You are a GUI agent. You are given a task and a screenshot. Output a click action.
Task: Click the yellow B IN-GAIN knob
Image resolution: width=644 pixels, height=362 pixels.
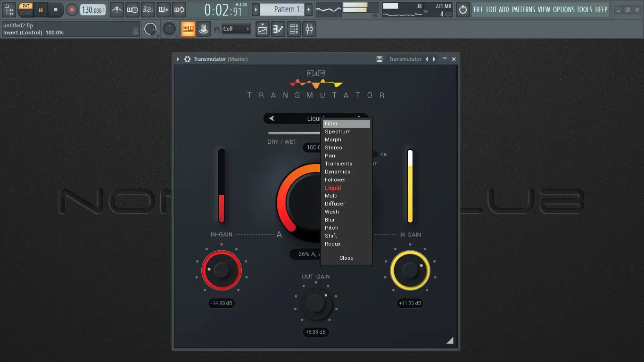click(x=410, y=271)
